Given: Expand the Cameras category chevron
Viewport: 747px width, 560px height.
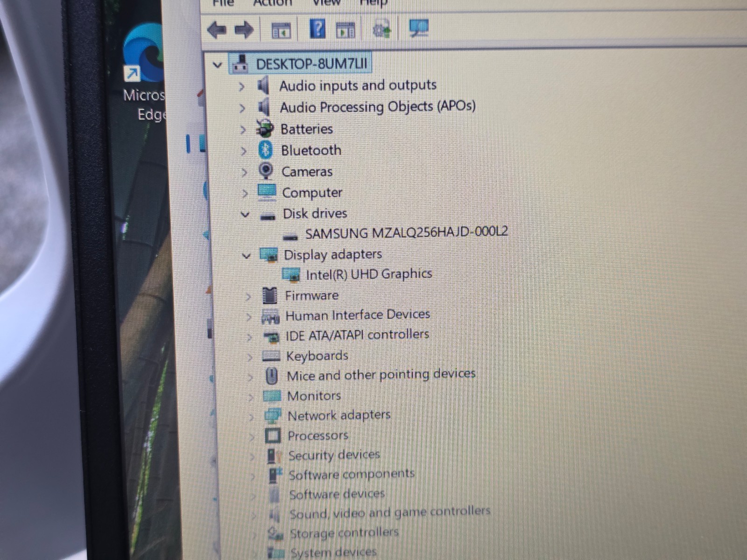Looking at the screenshot, I should pyautogui.click(x=244, y=172).
